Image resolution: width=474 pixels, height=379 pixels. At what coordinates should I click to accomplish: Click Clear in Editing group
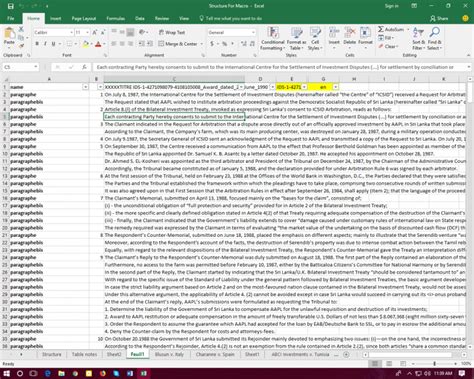coord(388,46)
